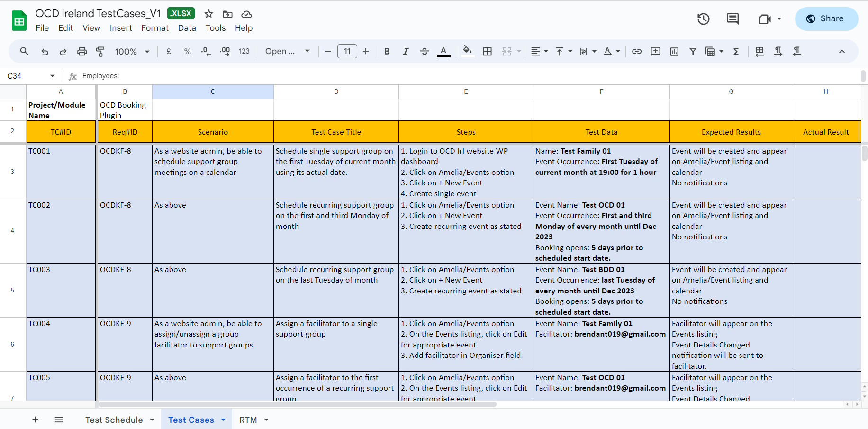This screenshot has width=868, height=429.
Task: Star this spreadsheet document
Action: click(208, 14)
